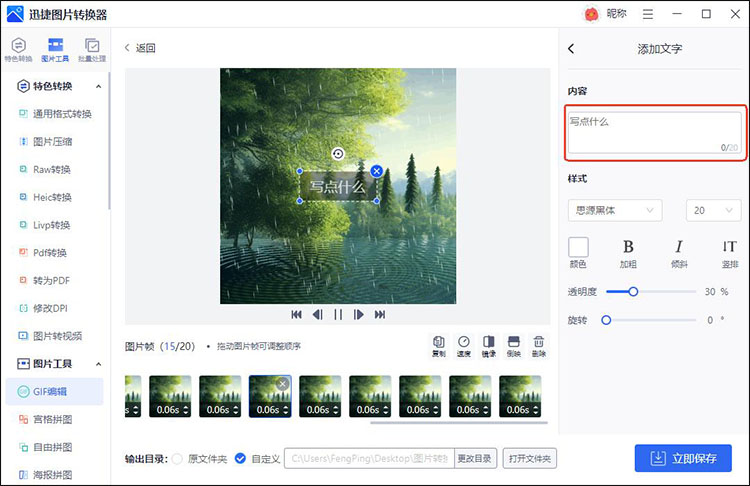This screenshot has width=750, height=486.
Task: Toggle 竖排 vertical text layout
Action: [729, 253]
